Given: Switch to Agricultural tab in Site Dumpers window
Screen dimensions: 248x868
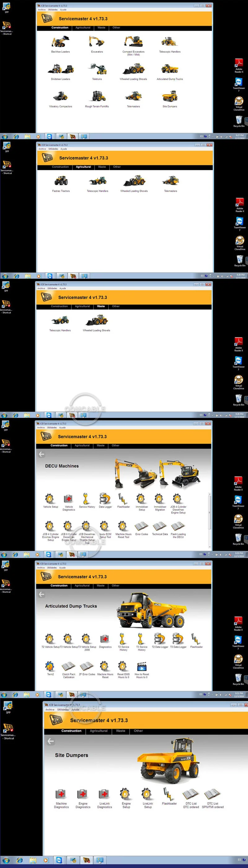Looking at the screenshot, I should (99, 731).
